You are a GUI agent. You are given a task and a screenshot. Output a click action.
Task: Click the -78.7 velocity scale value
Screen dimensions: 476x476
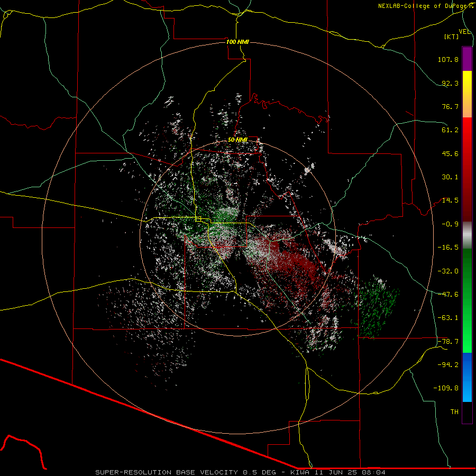[x=448, y=342]
